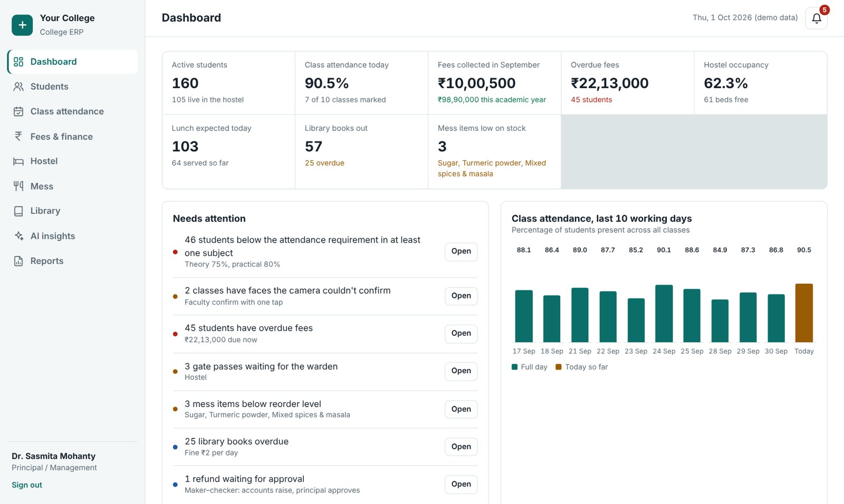
Task: Click the Library books out card
Action: point(361,152)
